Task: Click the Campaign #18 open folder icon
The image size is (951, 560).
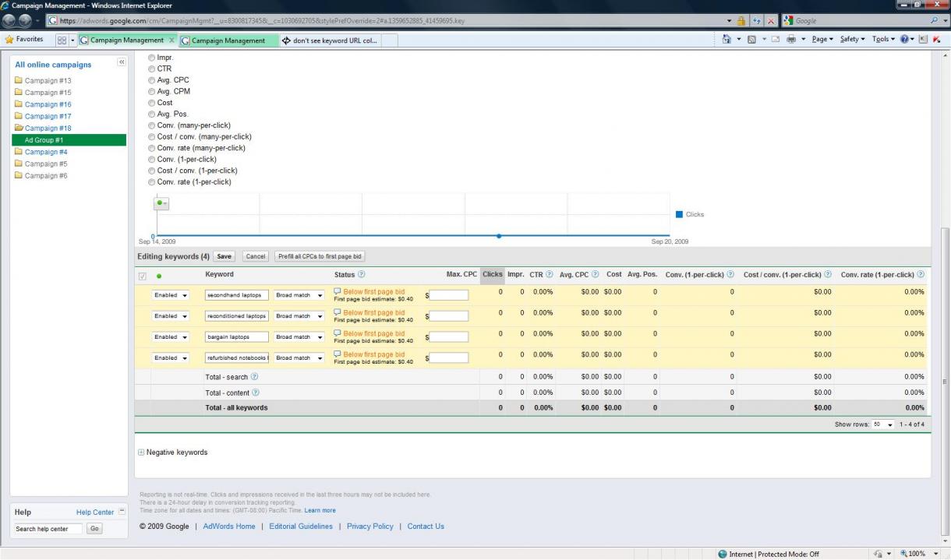Action: click(x=19, y=128)
